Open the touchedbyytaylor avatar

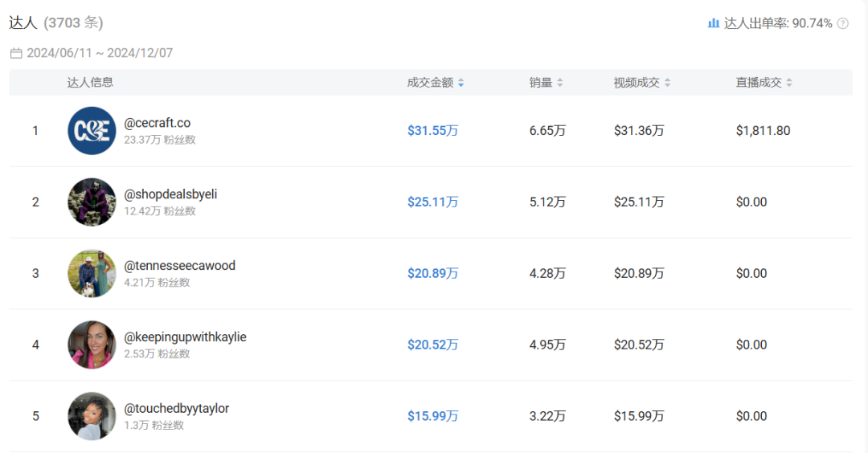(92, 416)
